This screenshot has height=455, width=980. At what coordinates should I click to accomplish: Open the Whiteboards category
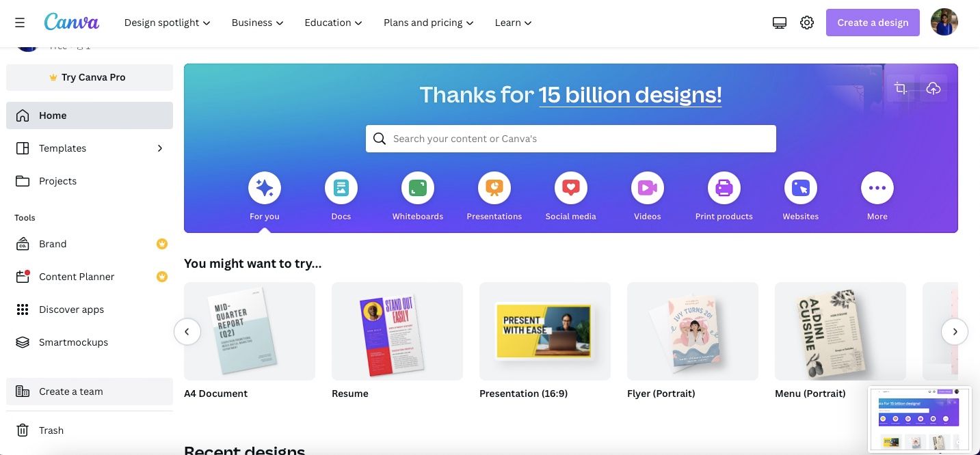417,187
